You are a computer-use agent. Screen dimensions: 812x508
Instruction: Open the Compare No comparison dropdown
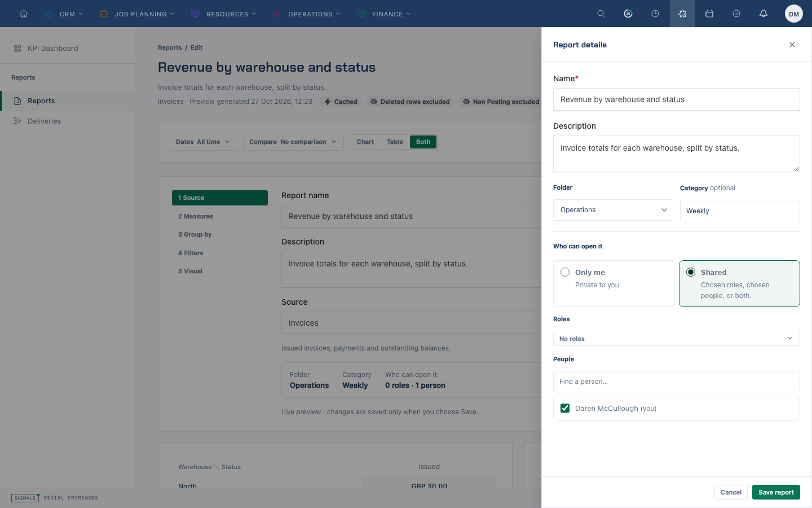tap(293, 142)
